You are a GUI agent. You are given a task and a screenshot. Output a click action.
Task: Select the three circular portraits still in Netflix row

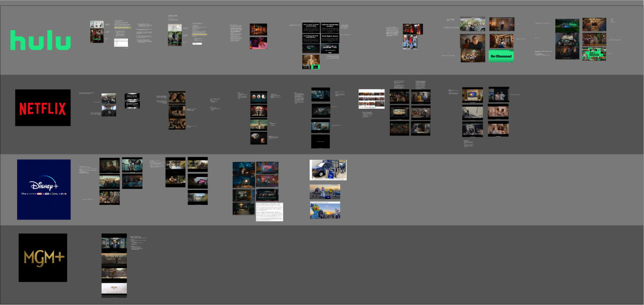[x=259, y=97]
